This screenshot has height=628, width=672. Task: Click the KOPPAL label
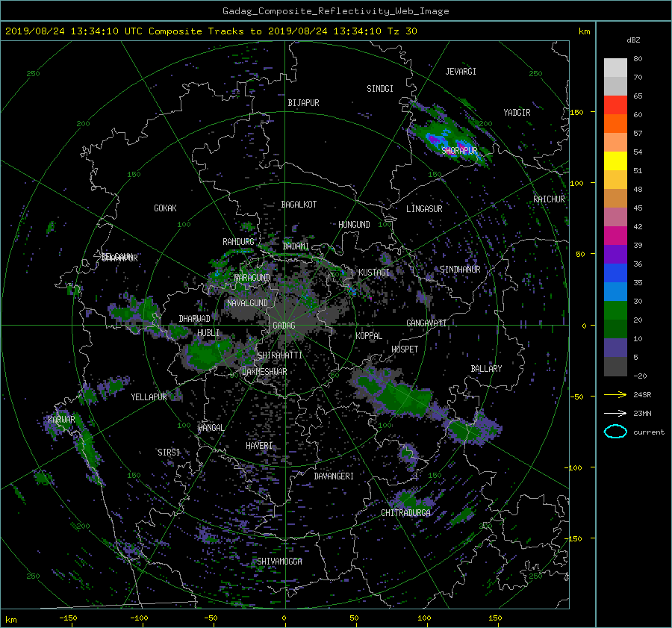369,335
